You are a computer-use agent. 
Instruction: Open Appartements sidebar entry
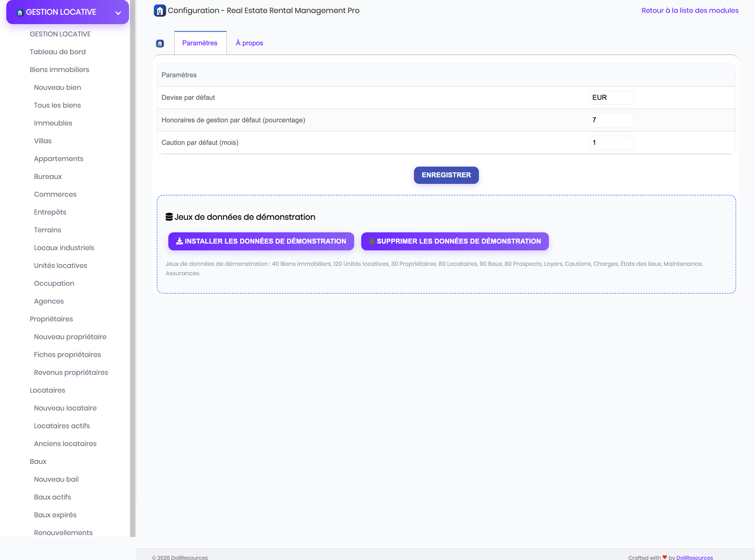pyautogui.click(x=58, y=159)
